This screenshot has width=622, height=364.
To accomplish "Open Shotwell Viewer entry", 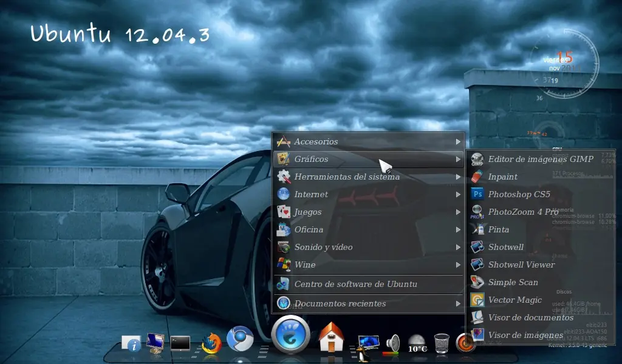I will [x=541, y=265].
